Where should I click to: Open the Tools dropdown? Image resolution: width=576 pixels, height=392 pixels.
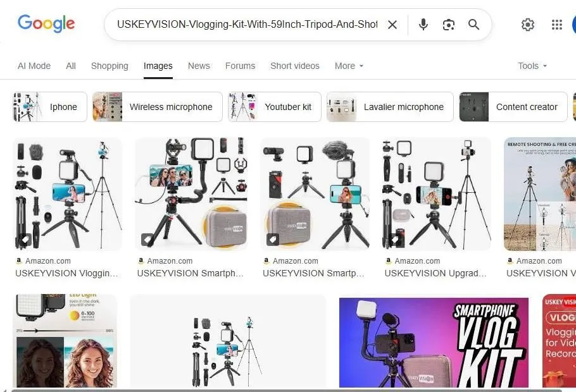(x=532, y=66)
